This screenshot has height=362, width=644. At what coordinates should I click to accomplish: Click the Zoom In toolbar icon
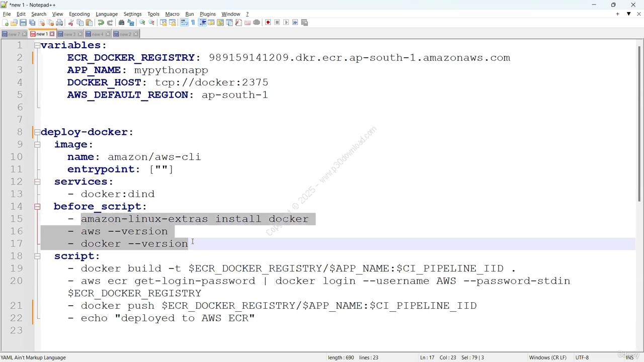(x=142, y=23)
